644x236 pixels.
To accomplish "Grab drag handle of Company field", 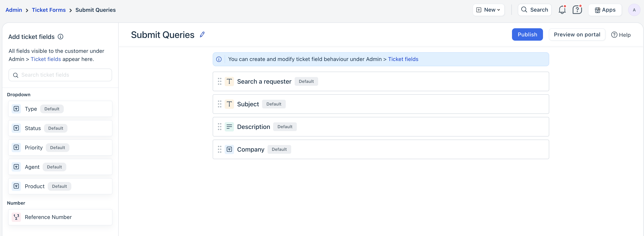I will pos(219,149).
